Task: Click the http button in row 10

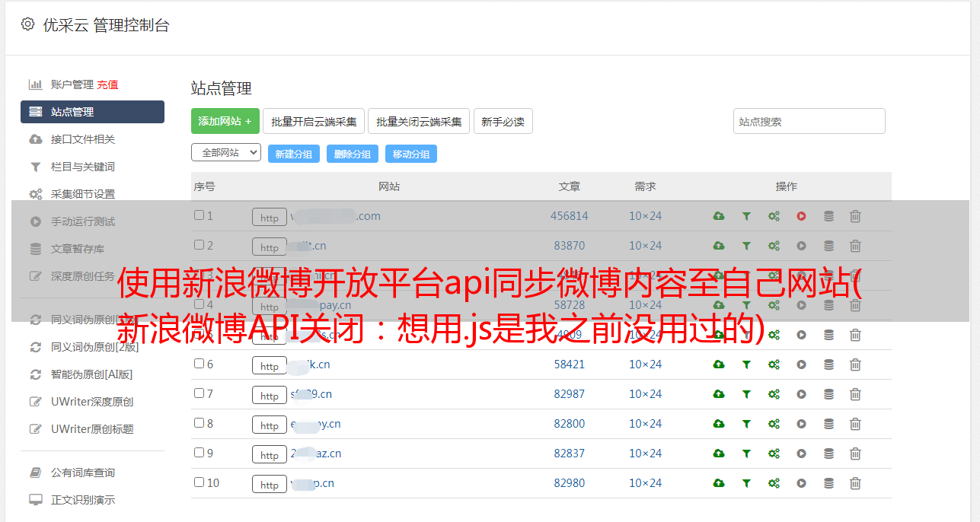Action: (x=270, y=485)
